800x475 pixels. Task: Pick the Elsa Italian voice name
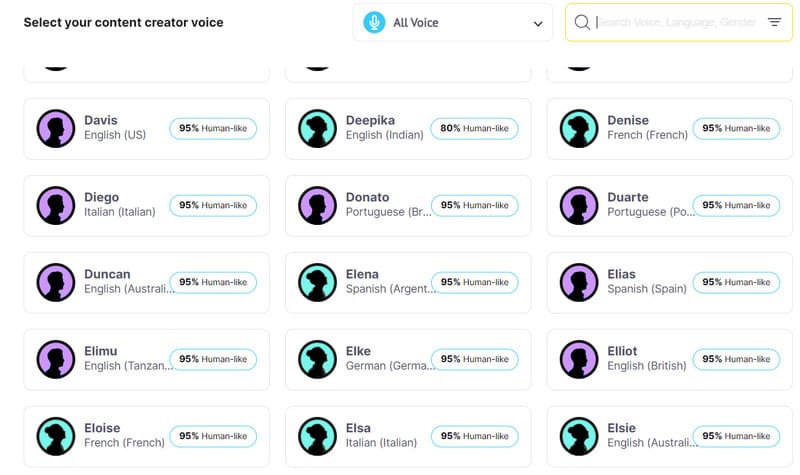358,428
